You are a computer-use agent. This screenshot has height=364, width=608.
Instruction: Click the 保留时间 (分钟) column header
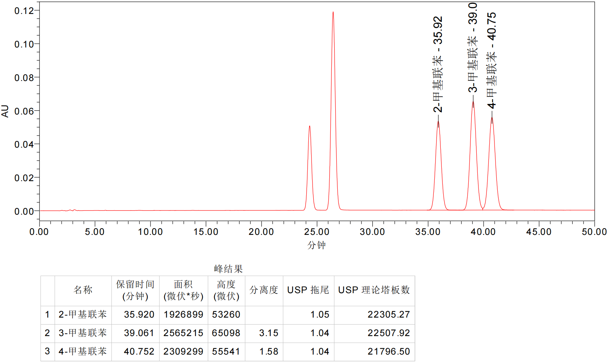[135, 290]
